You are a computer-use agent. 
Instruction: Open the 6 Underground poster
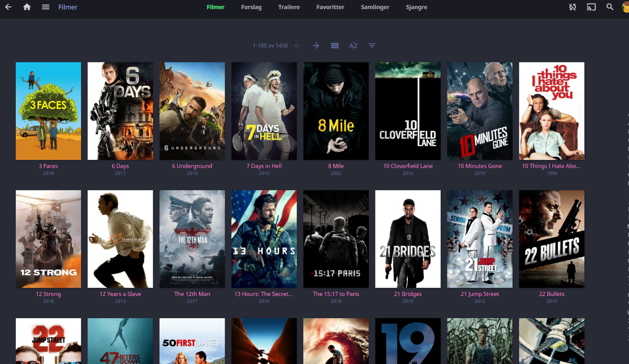(x=192, y=111)
